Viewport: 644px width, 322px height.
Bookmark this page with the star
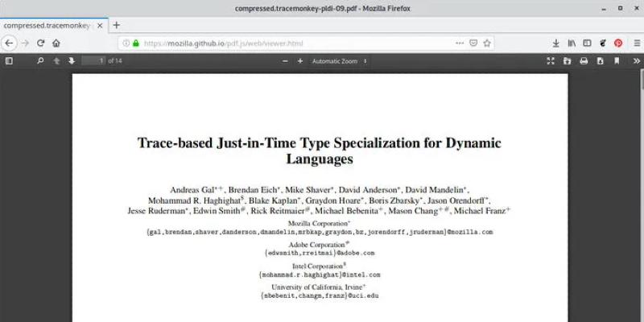488,43
